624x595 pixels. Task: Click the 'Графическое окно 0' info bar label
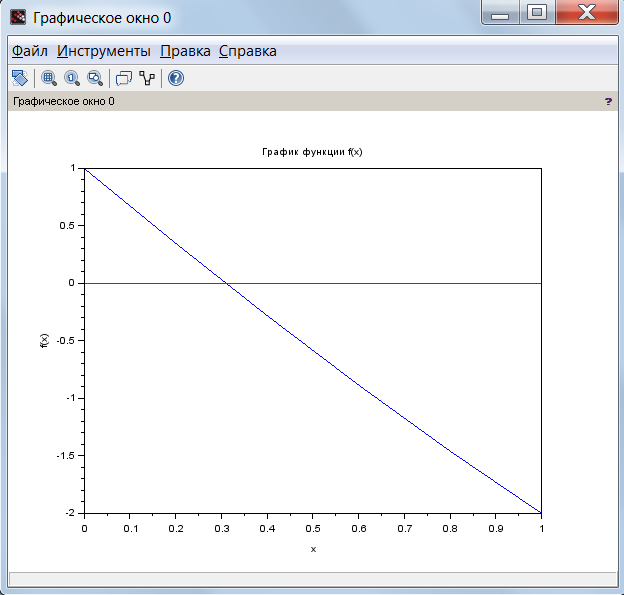pyautogui.click(x=64, y=101)
